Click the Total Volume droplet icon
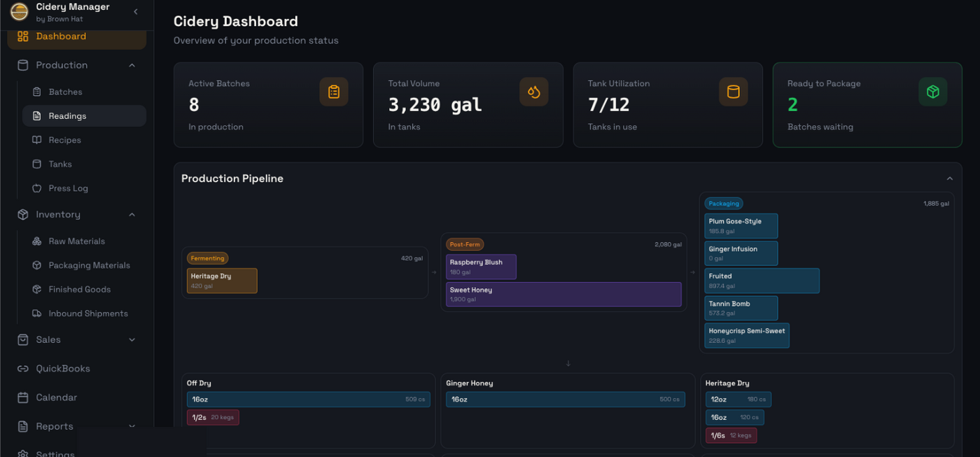The height and width of the screenshot is (457, 980). coord(533,92)
